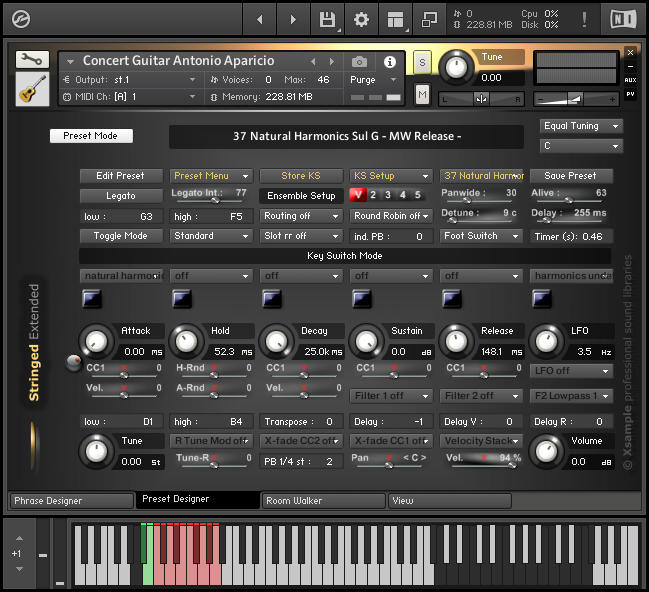
Task: Click the small round ball icon left of Attack
Action: point(74,363)
